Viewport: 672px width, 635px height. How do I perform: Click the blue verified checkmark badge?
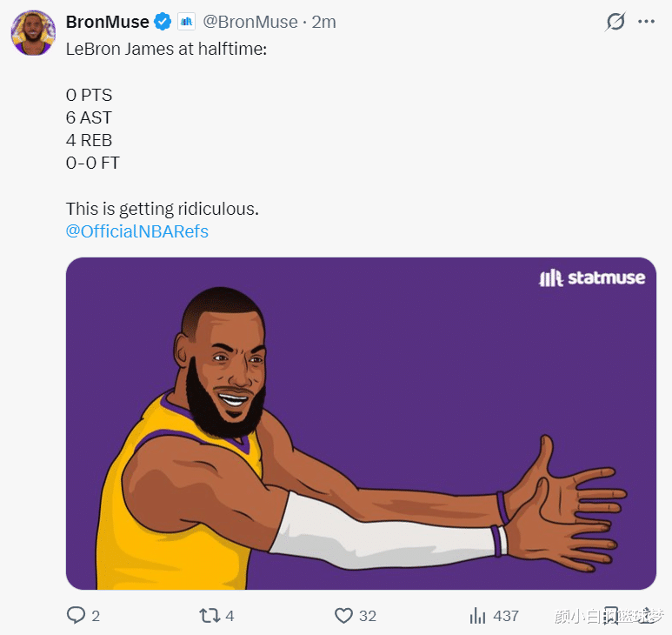pyautogui.click(x=163, y=22)
